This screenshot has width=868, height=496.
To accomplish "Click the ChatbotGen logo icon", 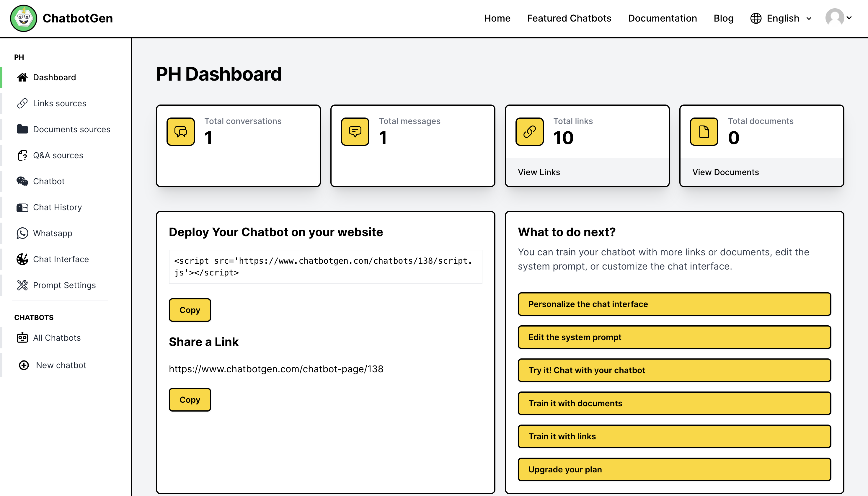I will tap(23, 18).
